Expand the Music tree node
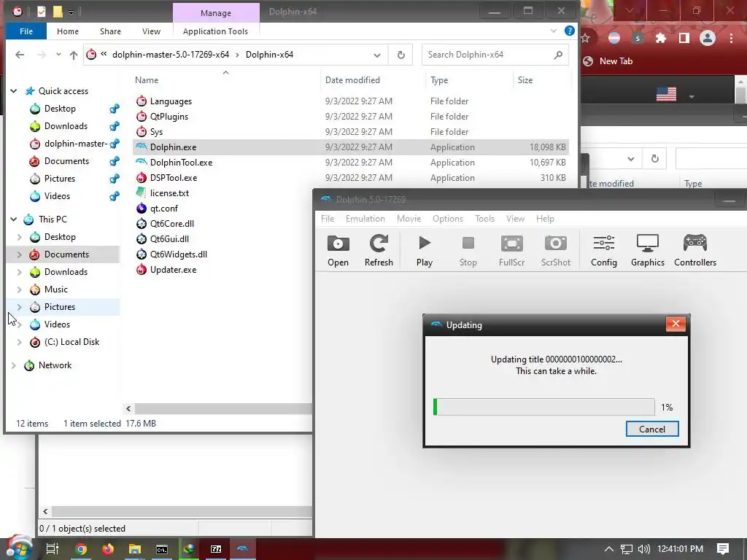The width and height of the screenshot is (747, 560). (x=20, y=289)
